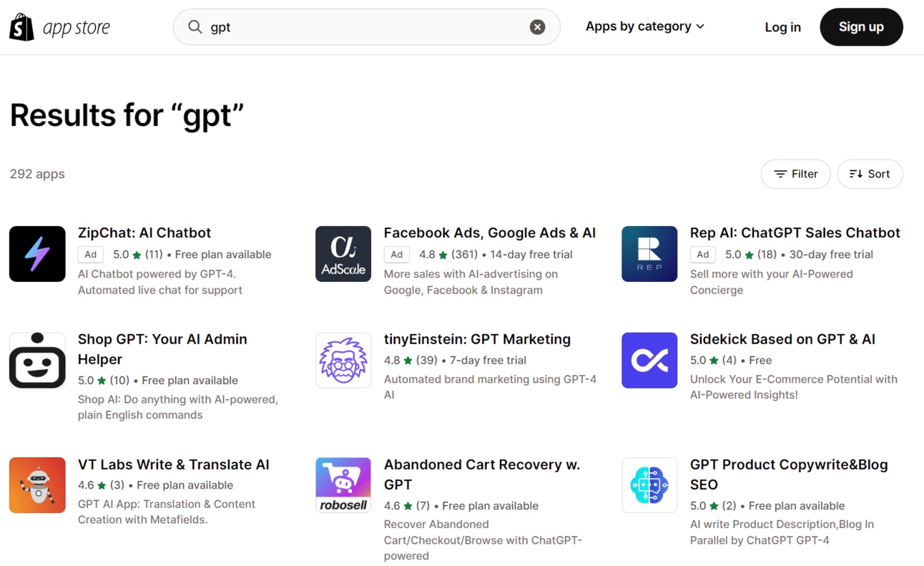Screen dimensions: 924x566
Task: Click the 292 apps count text
Action: (x=37, y=174)
